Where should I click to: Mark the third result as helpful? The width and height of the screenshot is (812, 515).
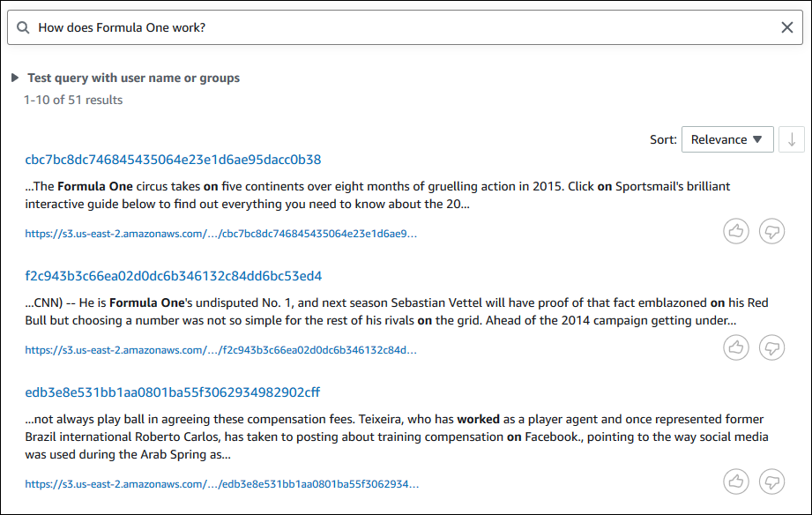tap(736, 481)
